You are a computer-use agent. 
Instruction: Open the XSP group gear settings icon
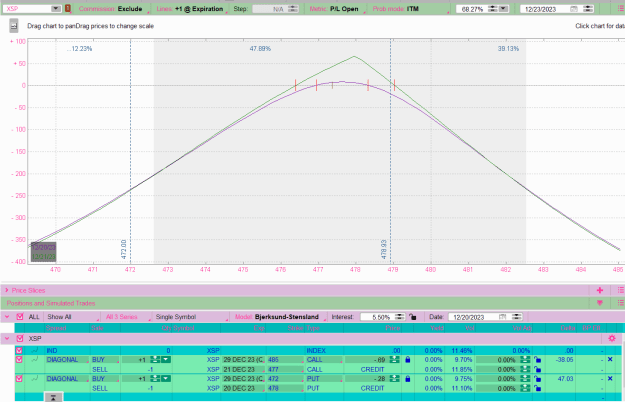coord(612,338)
